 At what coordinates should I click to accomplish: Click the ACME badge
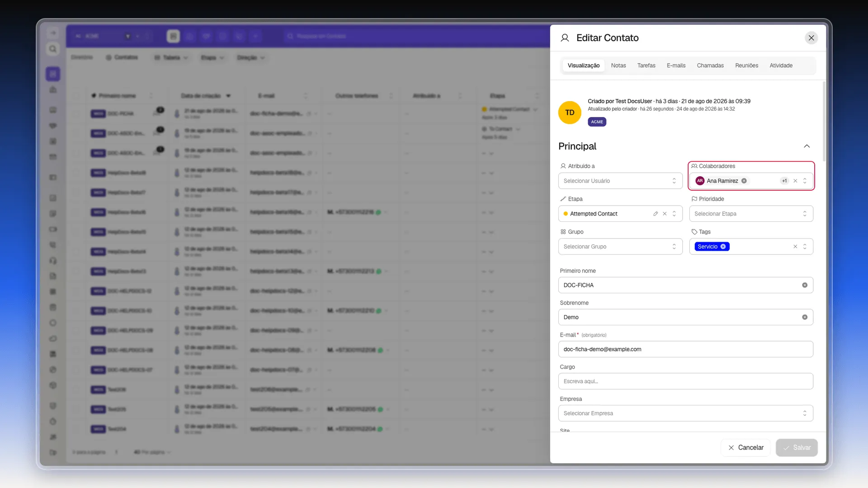coord(597,122)
